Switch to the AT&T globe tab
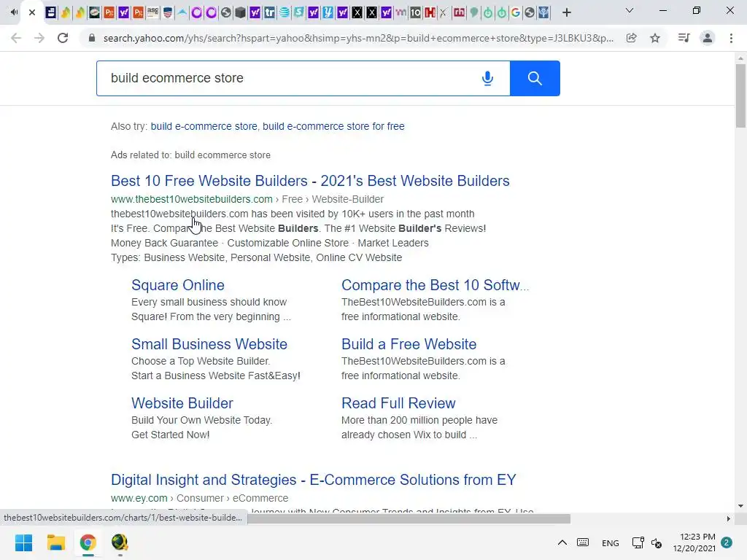Viewport: 747px width, 560px height. tap(284, 12)
